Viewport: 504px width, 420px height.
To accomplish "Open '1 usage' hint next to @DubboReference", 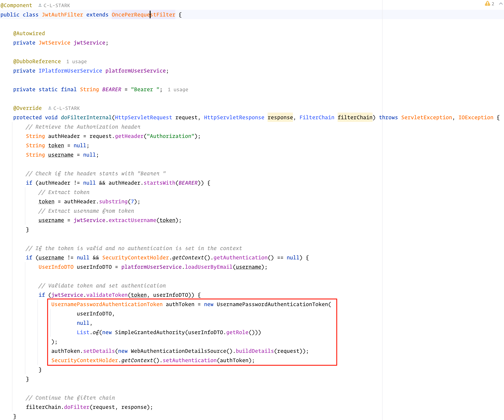I will click(76, 62).
